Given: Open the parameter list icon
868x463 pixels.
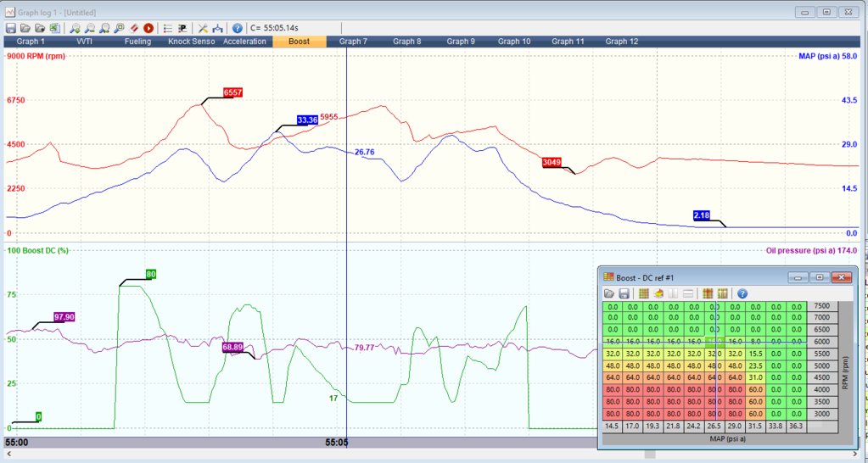Looking at the screenshot, I should coord(168,28).
